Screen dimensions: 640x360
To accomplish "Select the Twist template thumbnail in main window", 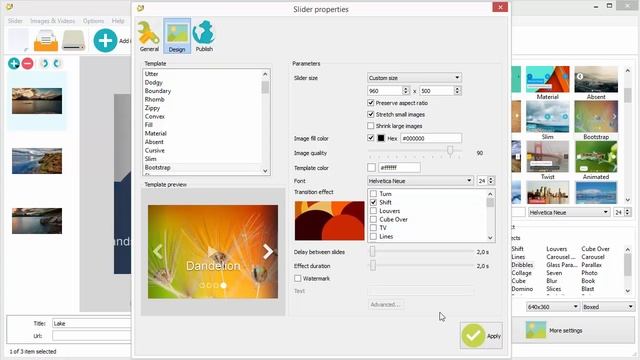I will [547, 157].
